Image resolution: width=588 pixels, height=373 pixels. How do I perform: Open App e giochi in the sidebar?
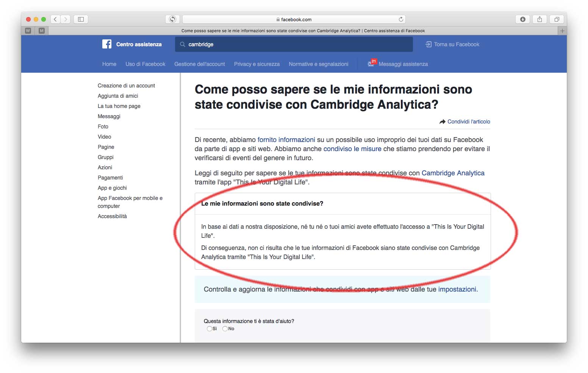(112, 188)
